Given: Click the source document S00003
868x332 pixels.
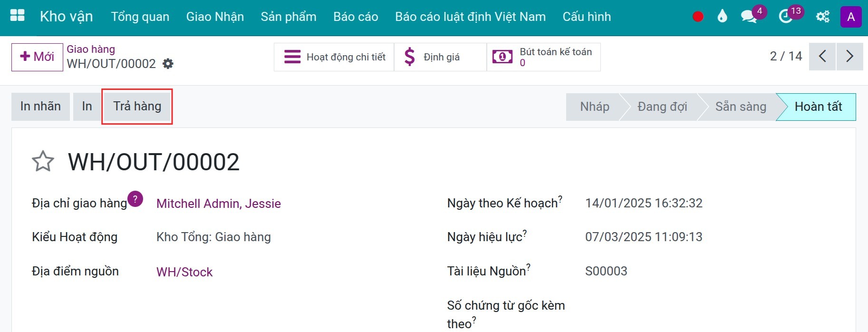Looking at the screenshot, I should pyautogui.click(x=606, y=271).
